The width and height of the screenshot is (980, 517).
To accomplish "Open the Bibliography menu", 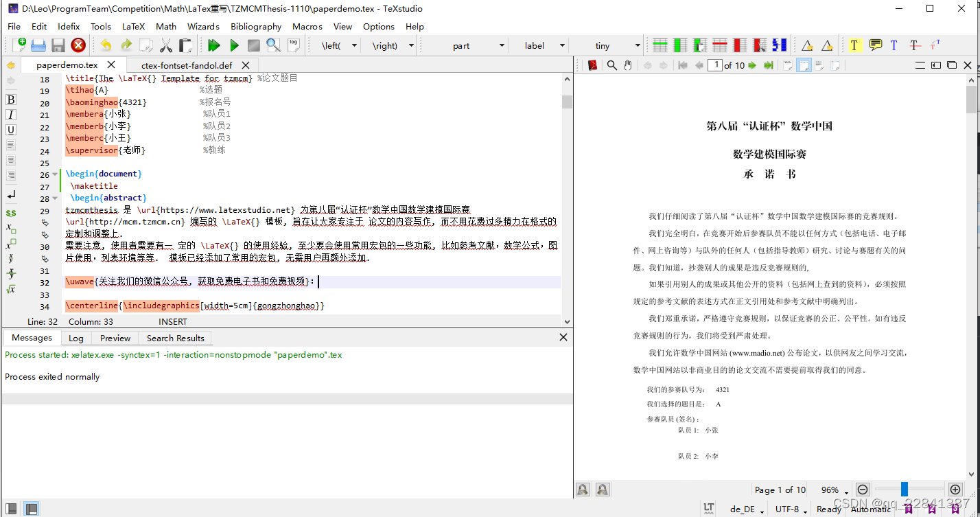I will [x=256, y=26].
